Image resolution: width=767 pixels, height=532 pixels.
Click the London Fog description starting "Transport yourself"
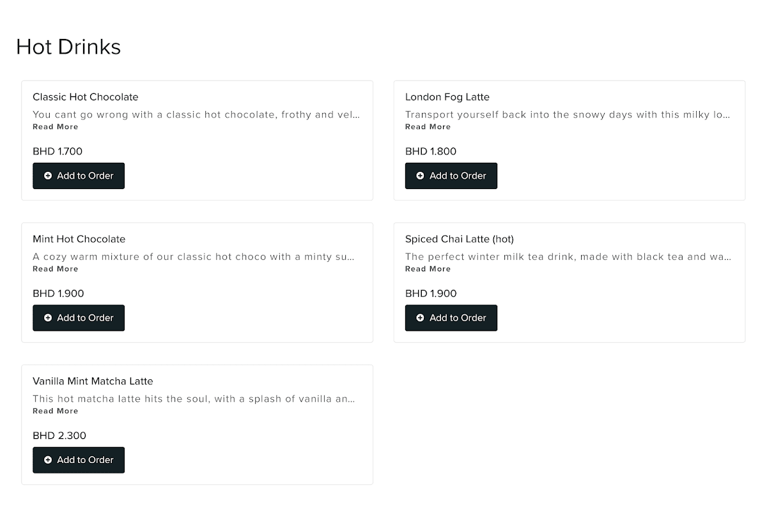coord(568,115)
